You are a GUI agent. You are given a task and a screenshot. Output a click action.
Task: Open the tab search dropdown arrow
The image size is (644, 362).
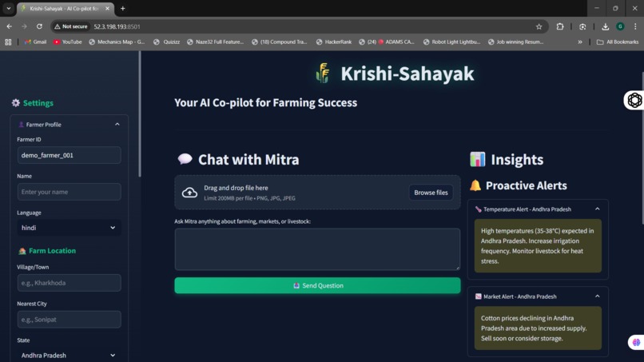coord(8,8)
